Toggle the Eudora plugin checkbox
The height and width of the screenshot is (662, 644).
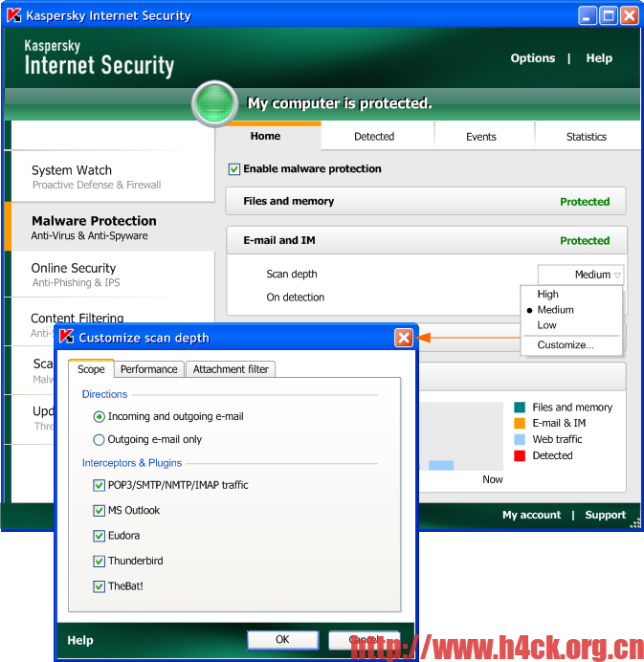(99, 536)
